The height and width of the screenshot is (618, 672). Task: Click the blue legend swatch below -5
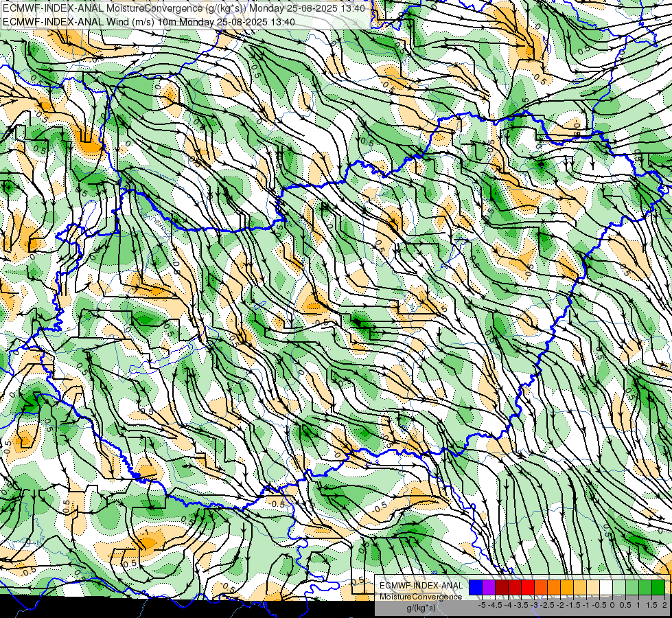pos(476,587)
